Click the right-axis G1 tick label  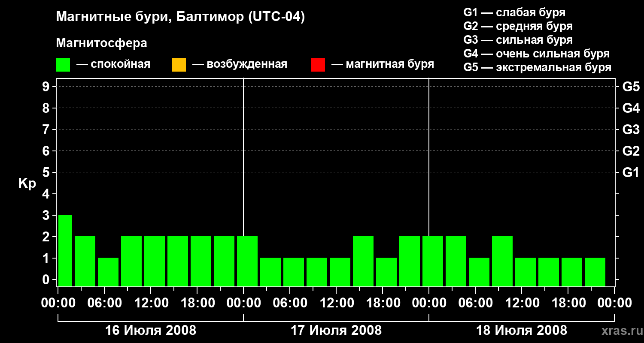click(x=631, y=172)
